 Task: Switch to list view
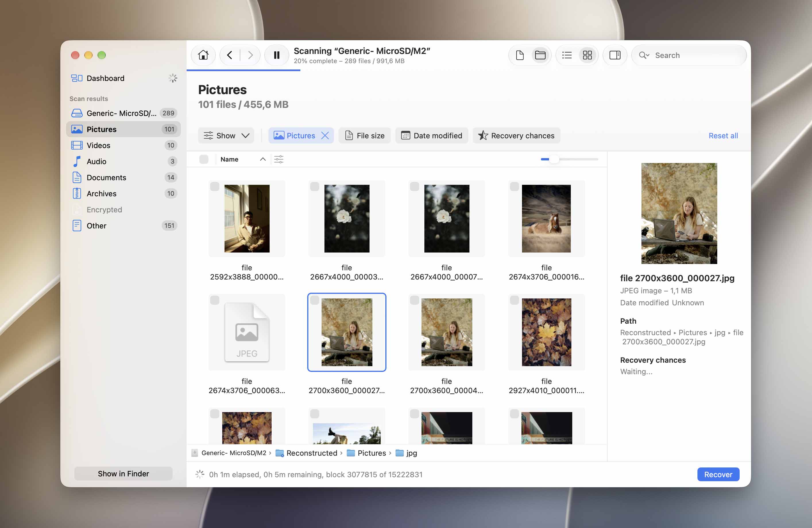[x=567, y=55]
